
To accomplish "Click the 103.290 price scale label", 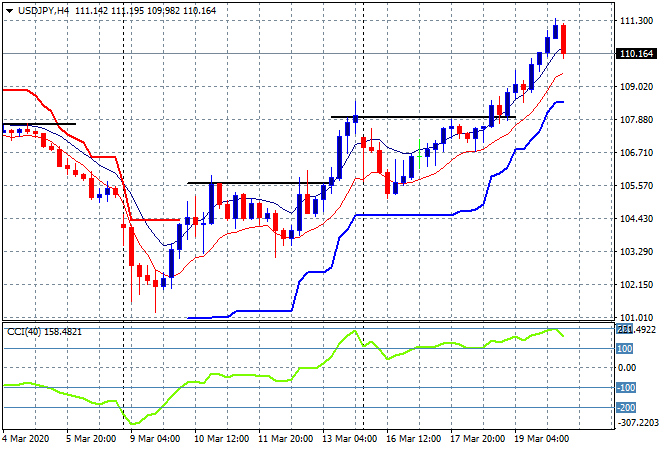I will click(x=636, y=251).
